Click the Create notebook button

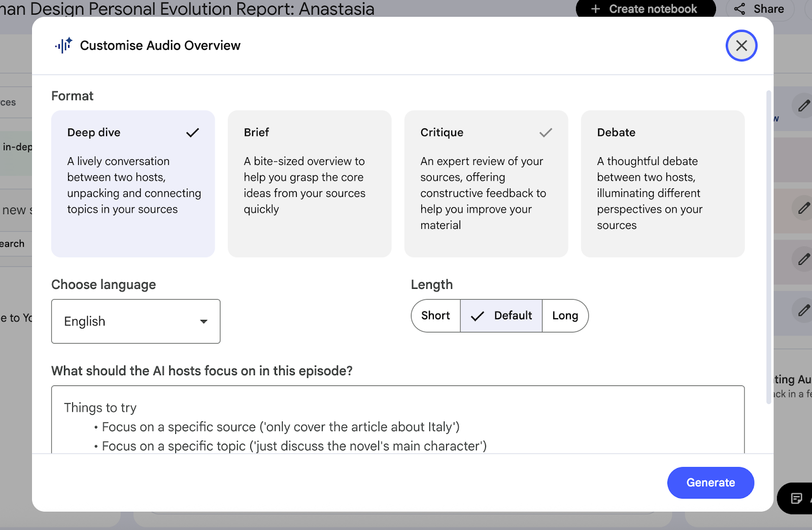(x=645, y=9)
